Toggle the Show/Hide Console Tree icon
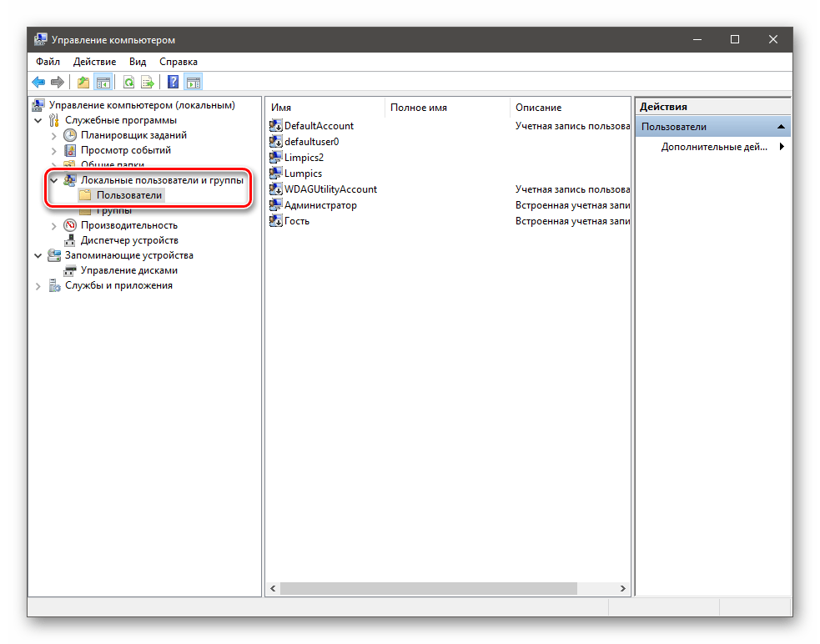The image size is (820, 644). click(103, 82)
